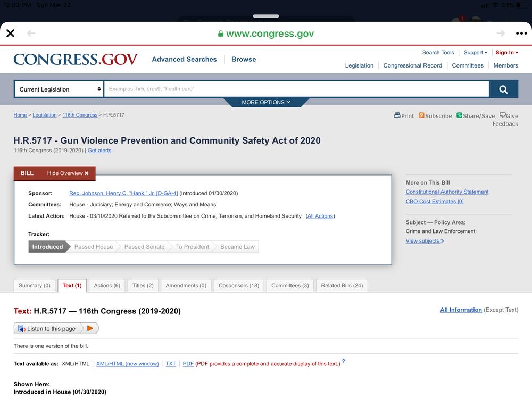Click the Subscribe RSS icon
Image resolution: width=532 pixels, height=399 pixels.
pos(421,115)
